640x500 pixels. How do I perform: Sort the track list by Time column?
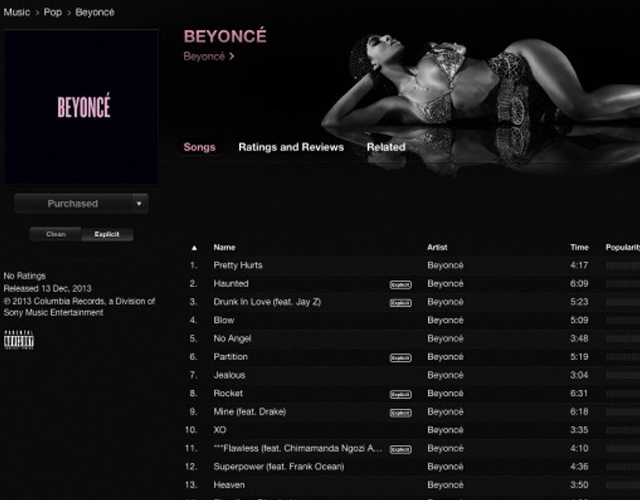point(579,247)
